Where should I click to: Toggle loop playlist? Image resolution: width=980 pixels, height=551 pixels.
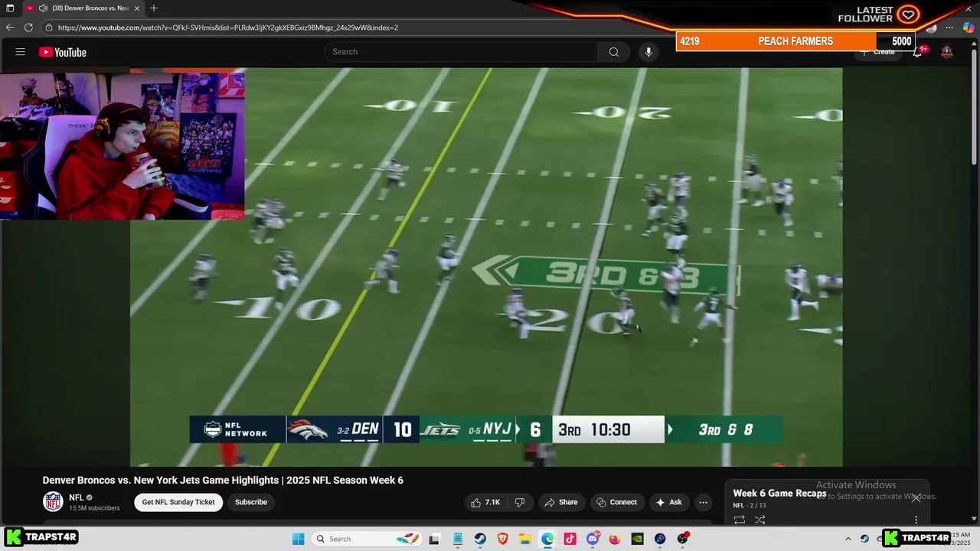(740, 520)
